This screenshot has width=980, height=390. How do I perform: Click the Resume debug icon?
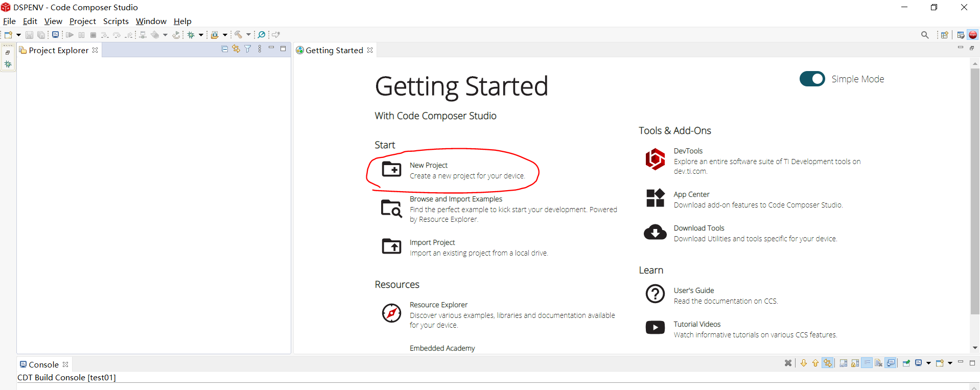[69, 35]
